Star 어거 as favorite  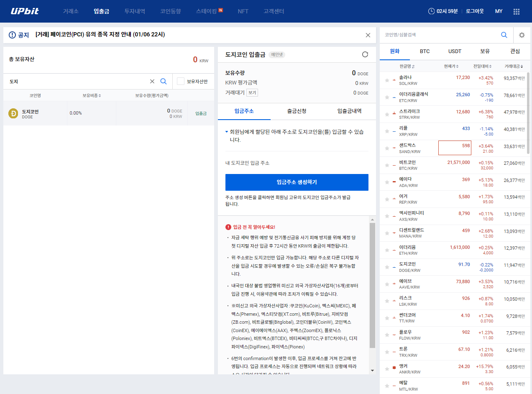[387, 199]
